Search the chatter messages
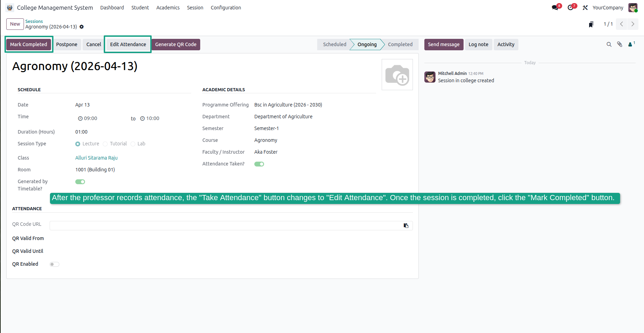Image resolution: width=644 pixels, height=333 pixels. (609, 44)
